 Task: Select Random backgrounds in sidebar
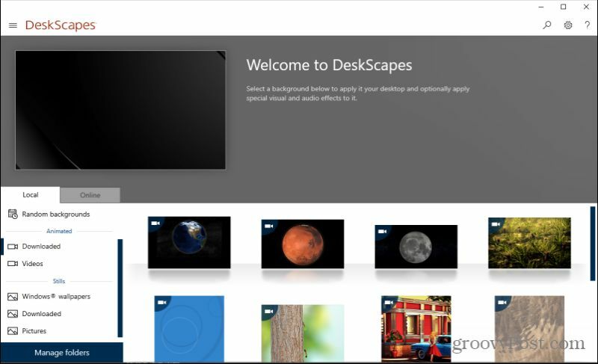point(55,215)
